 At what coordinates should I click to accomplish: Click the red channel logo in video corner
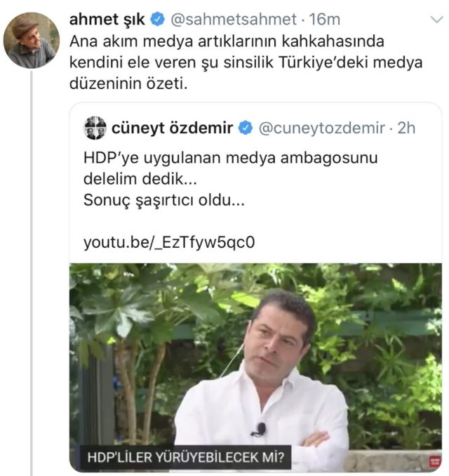coord(434,461)
